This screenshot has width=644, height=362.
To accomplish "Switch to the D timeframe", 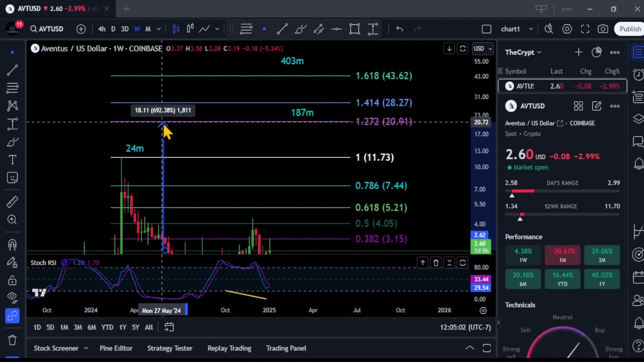I will click(x=113, y=29).
